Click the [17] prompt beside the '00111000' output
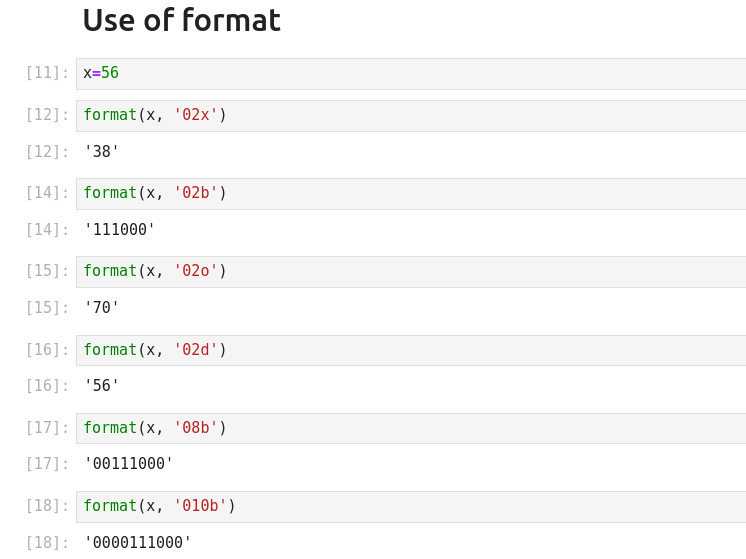 (x=47, y=464)
